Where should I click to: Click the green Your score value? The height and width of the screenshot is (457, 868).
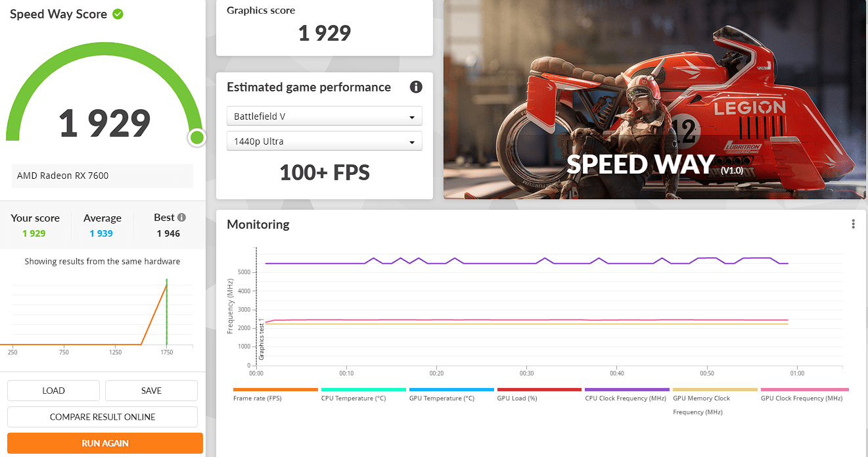coord(34,233)
